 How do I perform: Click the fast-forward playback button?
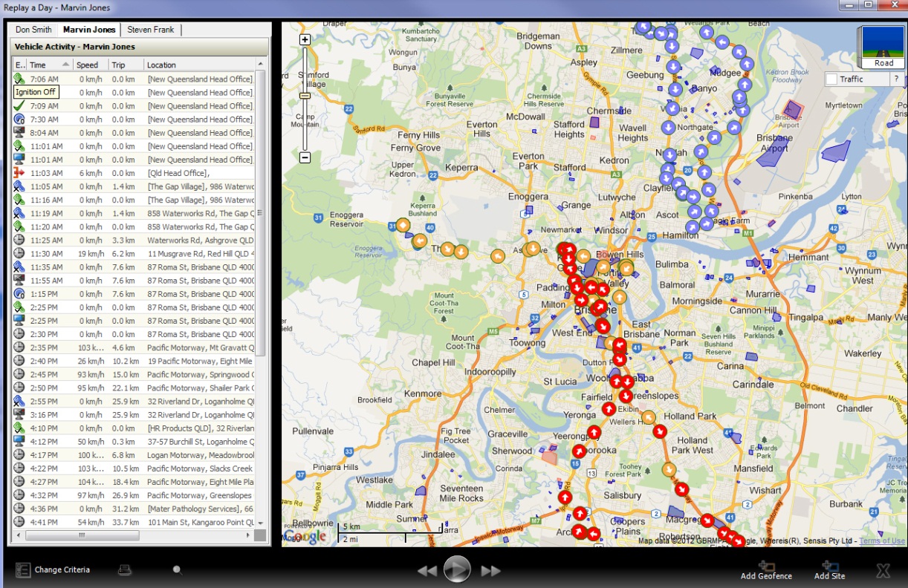pyautogui.click(x=491, y=570)
